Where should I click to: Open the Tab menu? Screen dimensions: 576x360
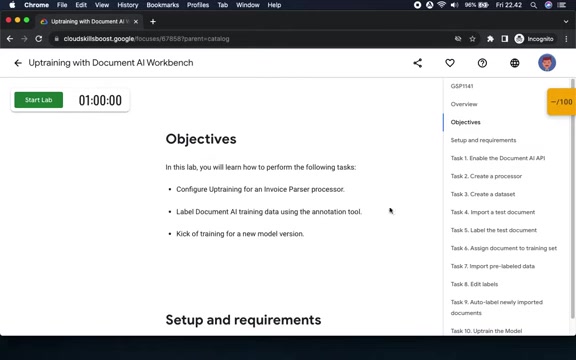[223, 5]
